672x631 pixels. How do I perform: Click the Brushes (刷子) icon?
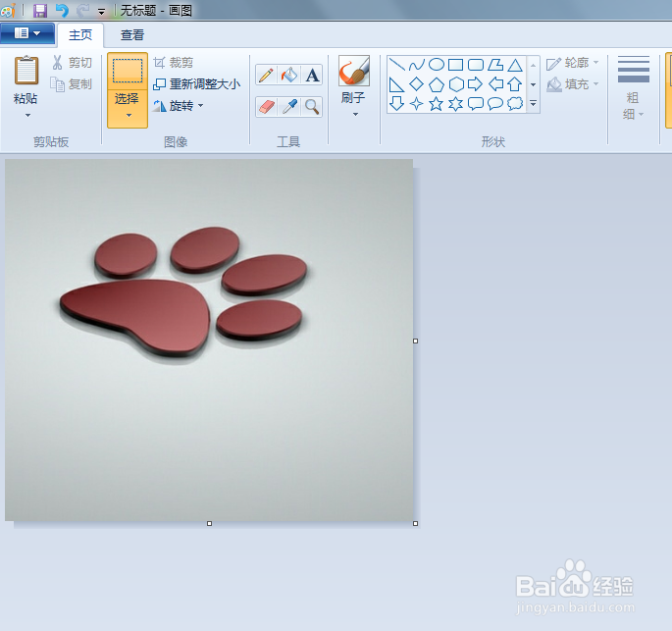(354, 71)
